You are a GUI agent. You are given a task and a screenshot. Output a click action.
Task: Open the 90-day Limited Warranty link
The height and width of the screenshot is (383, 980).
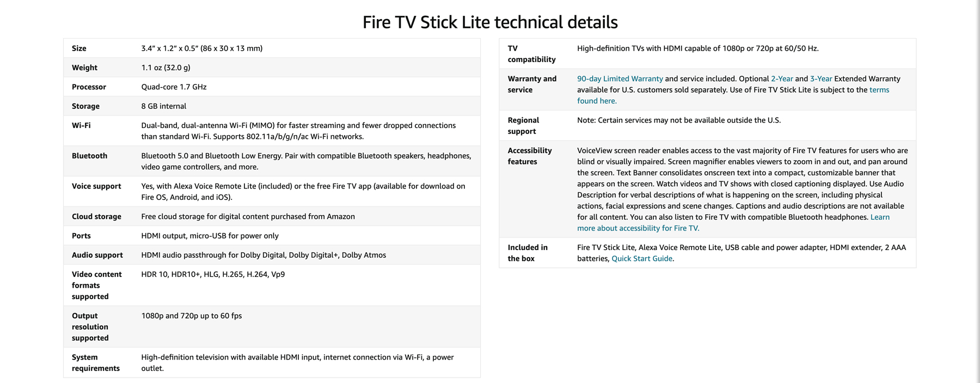(x=620, y=78)
